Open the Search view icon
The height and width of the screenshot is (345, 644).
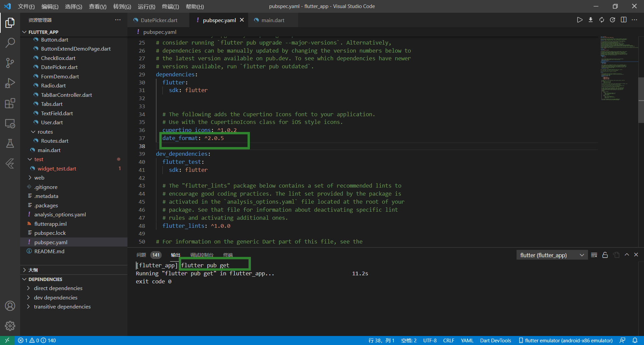[x=10, y=43]
